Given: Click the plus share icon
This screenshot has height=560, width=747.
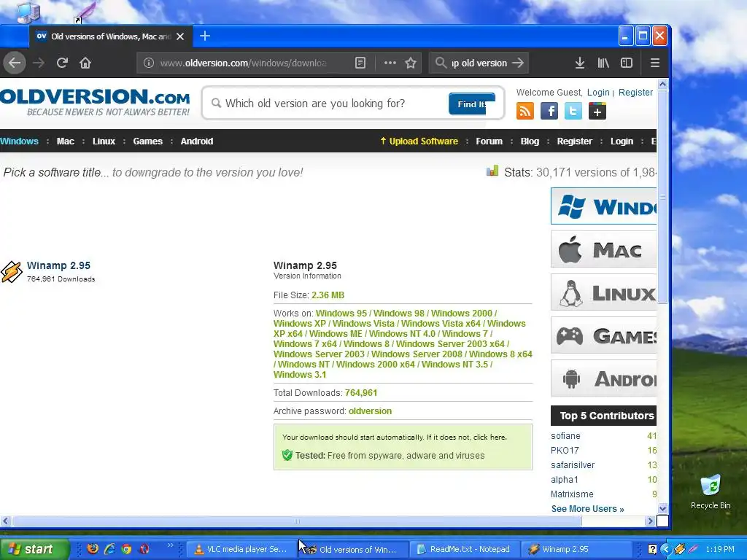Looking at the screenshot, I should click(x=597, y=112).
